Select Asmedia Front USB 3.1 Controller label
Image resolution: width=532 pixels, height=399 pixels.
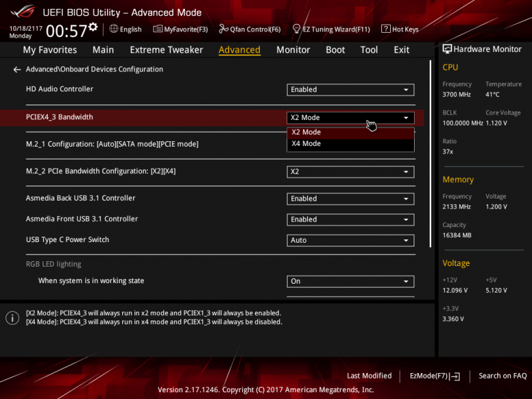pyautogui.click(x=82, y=219)
